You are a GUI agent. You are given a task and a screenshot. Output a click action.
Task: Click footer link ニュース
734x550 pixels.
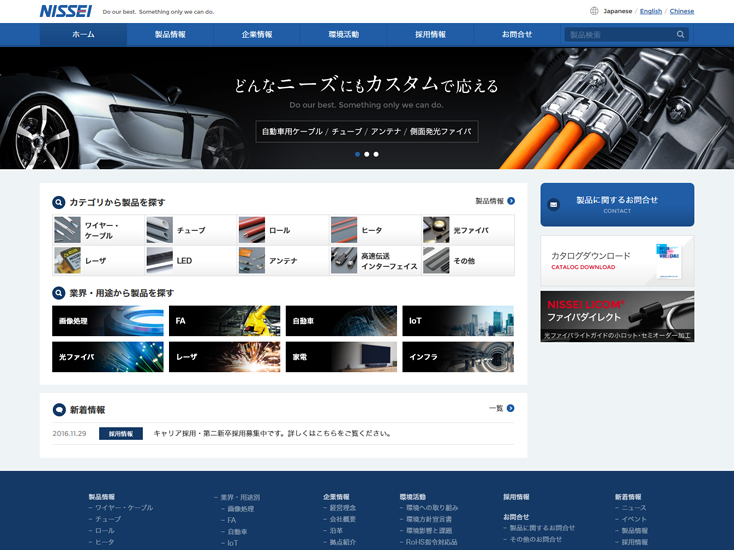634,508
